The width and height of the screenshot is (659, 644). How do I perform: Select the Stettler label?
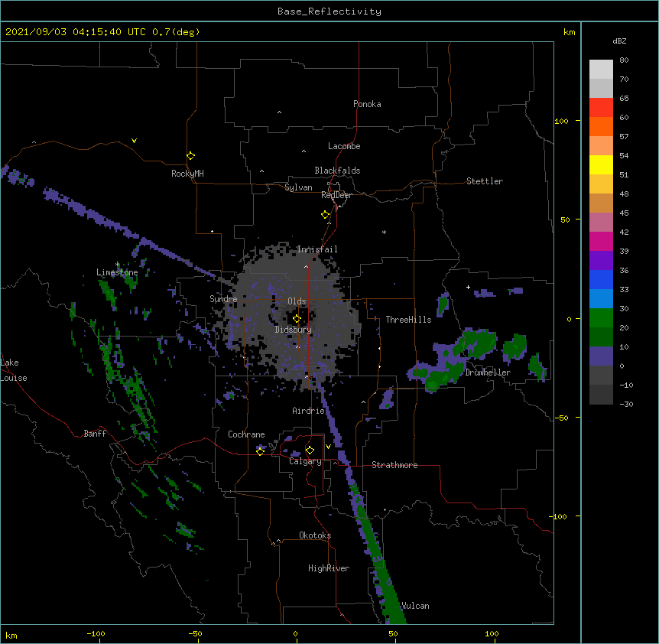[x=484, y=181]
